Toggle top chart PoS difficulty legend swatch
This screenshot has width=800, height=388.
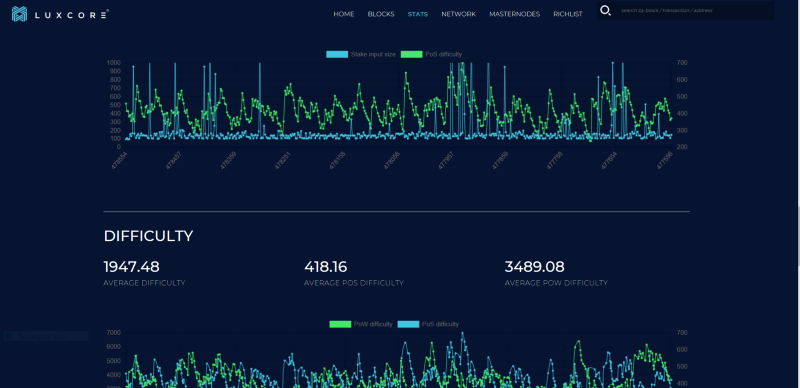(412, 54)
